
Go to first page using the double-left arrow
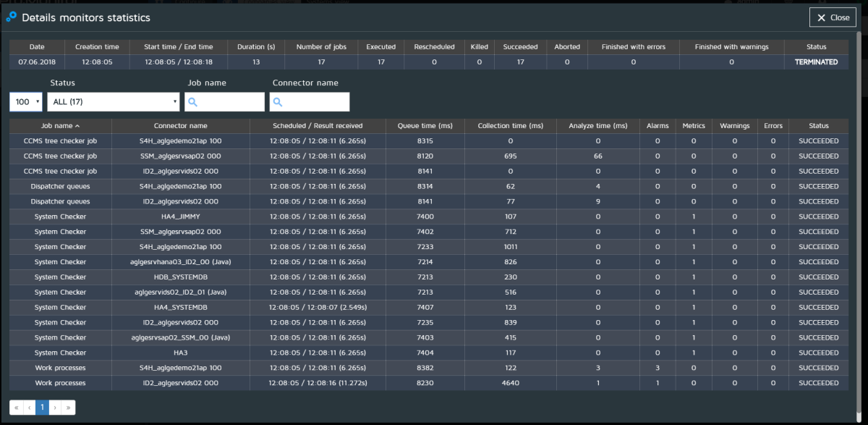pyautogui.click(x=17, y=408)
